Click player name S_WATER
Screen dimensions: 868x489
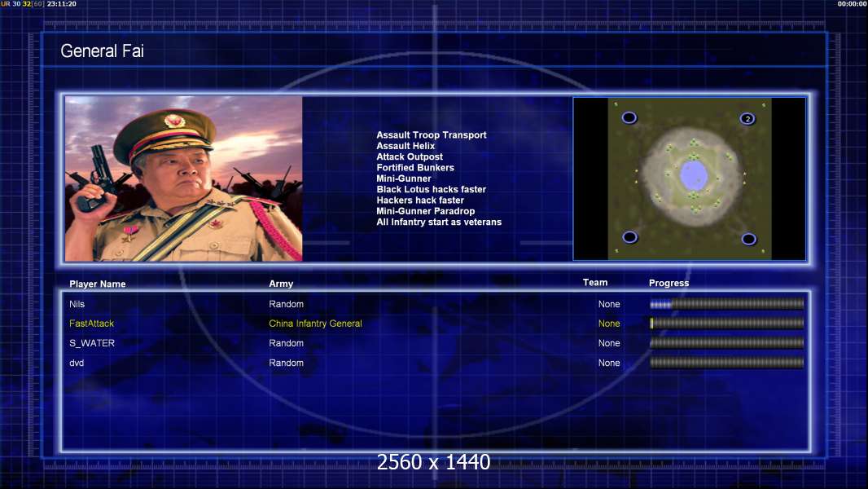tap(92, 343)
